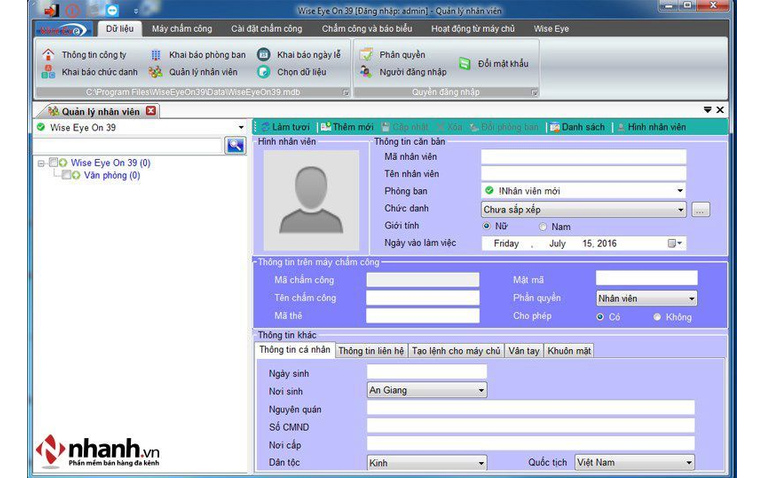Click the red power icon in title bar
The height and width of the screenshot is (478, 765).
pos(73,10)
